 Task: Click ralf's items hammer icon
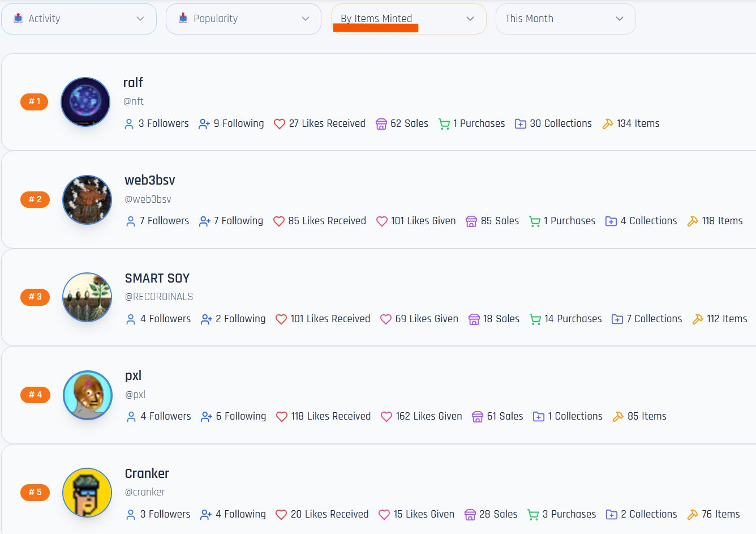(x=608, y=123)
